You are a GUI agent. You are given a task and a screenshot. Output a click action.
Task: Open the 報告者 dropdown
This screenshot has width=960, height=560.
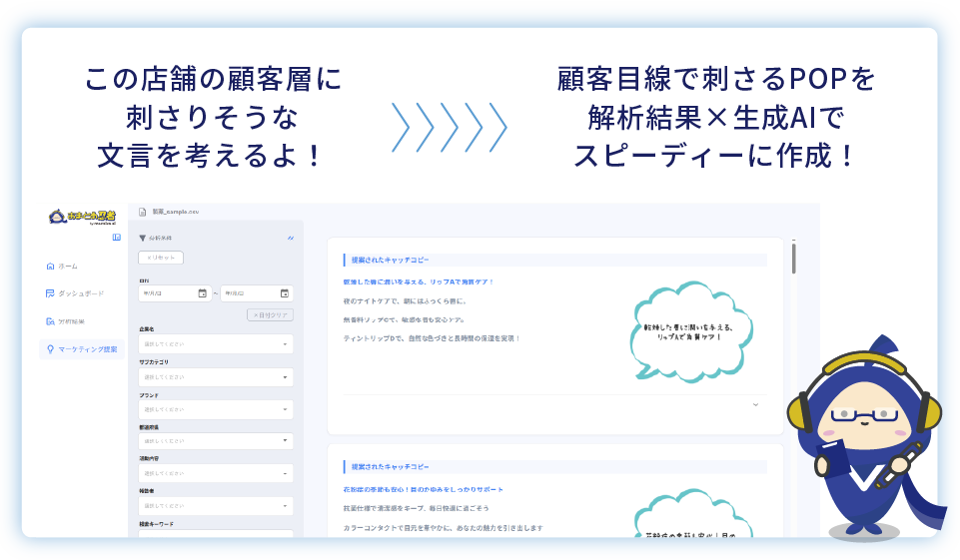tap(216, 505)
